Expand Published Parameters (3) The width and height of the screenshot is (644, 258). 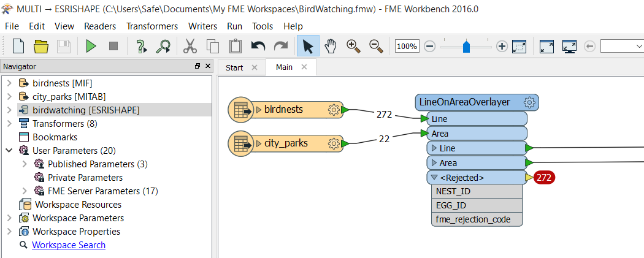pyautogui.click(x=25, y=164)
